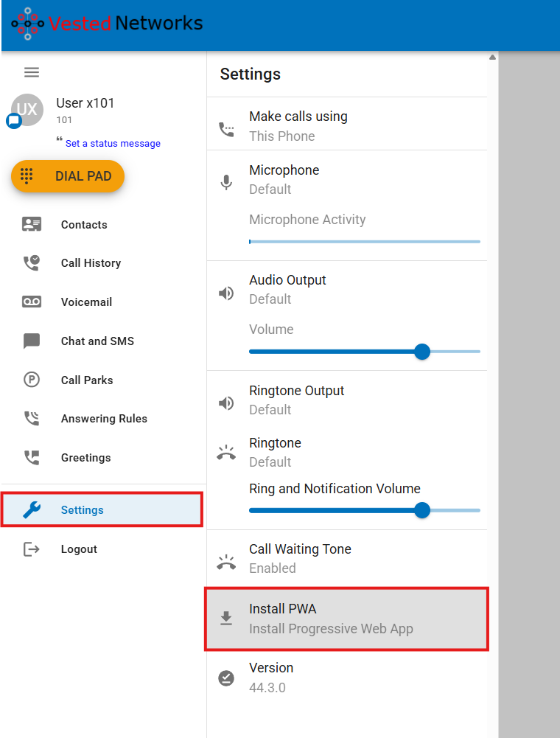
Task: Click the Install PWA download icon
Action: coord(226,619)
